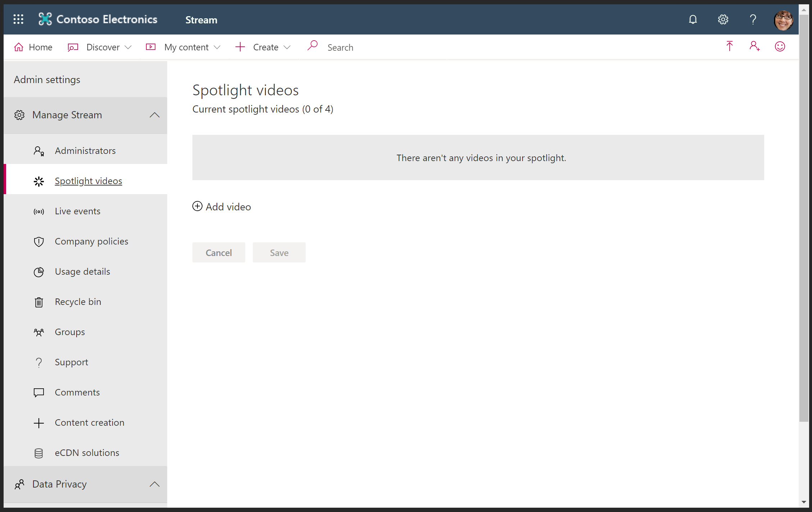Open the help question mark
Viewport: 812px width, 512px height.
tap(753, 19)
